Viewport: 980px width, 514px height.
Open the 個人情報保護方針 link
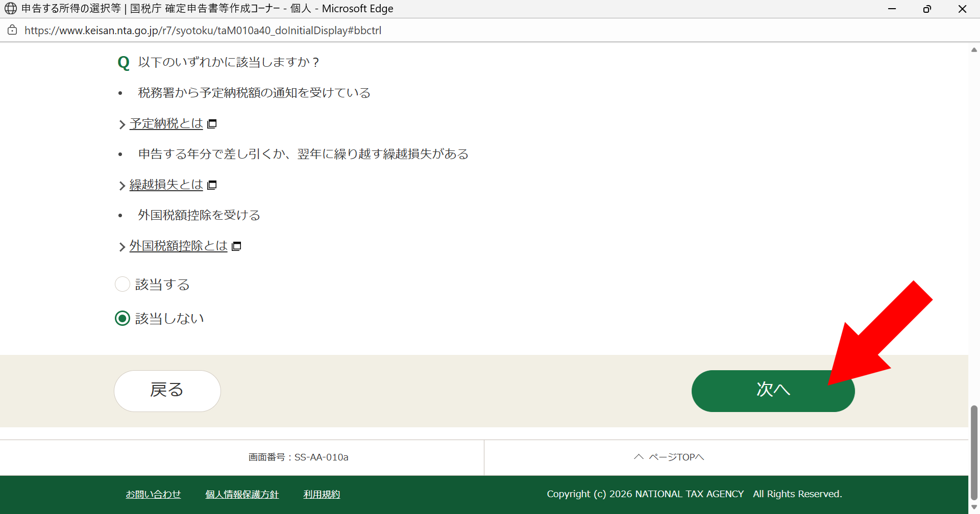[241, 494]
